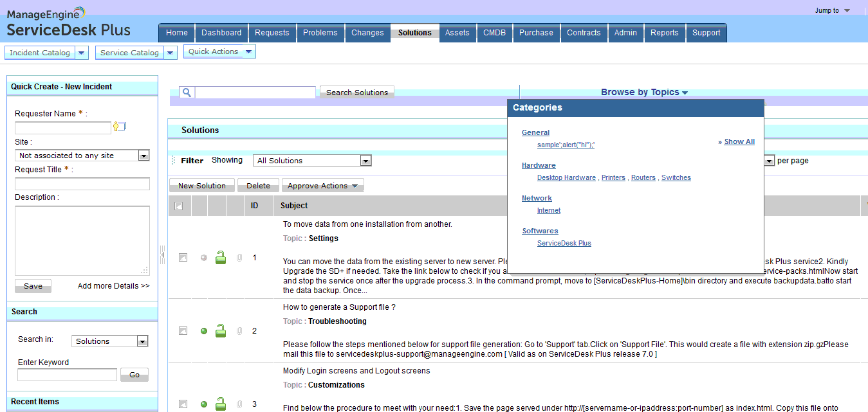The width and height of the screenshot is (868, 412).
Task: Open the Support tab
Action: tap(706, 33)
